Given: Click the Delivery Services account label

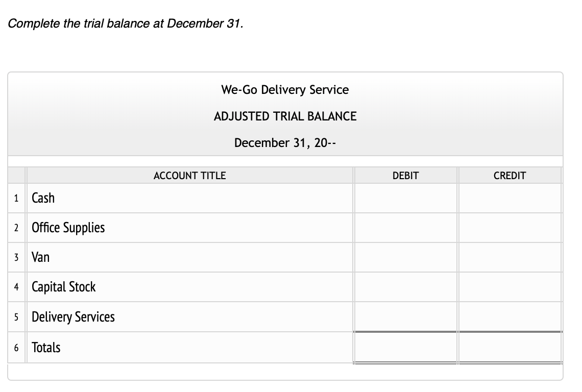Looking at the screenshot, I should 73,317.
